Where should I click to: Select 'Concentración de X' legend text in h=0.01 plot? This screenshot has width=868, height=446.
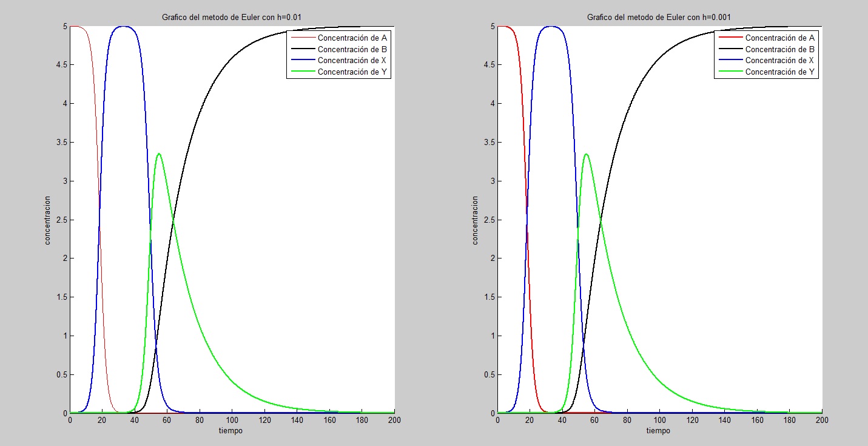click(x=352, y=61)
